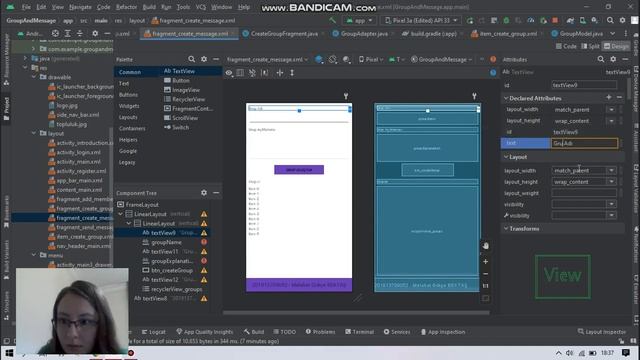Click the text attribute input field
Viewport: 640px width, 360px height.
(584, 143)
